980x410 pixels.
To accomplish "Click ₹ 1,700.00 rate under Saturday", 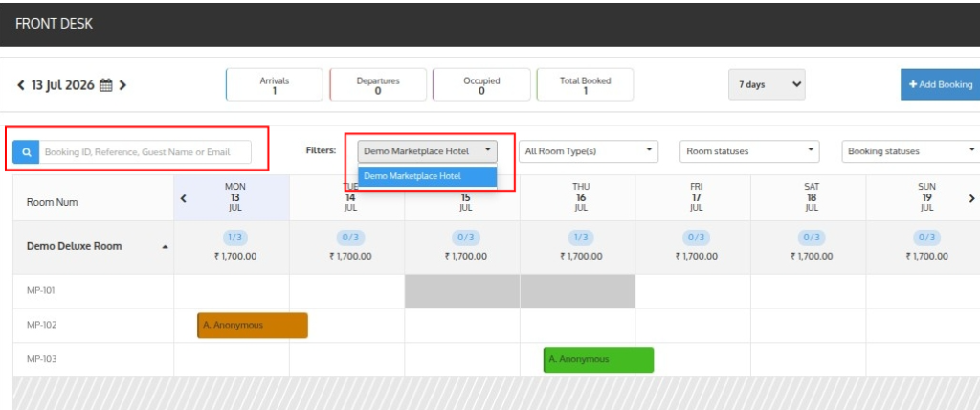I will (812, 256).
